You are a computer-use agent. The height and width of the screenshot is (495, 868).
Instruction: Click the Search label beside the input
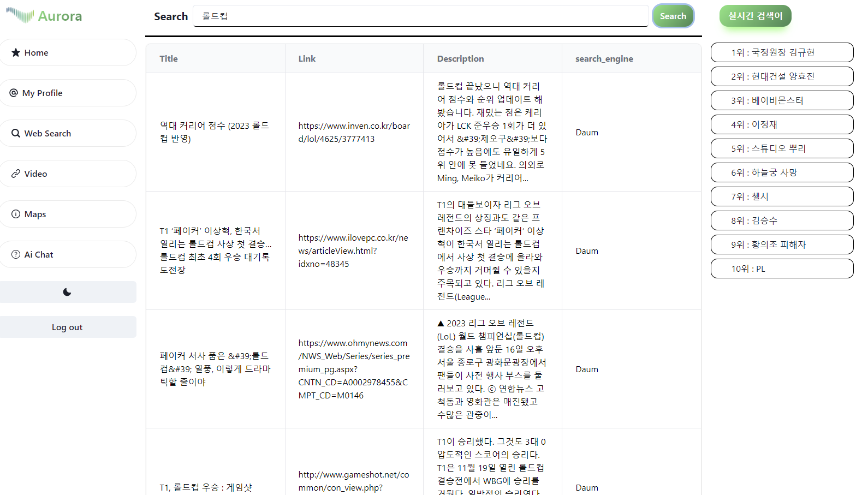[x=171, y=16]
